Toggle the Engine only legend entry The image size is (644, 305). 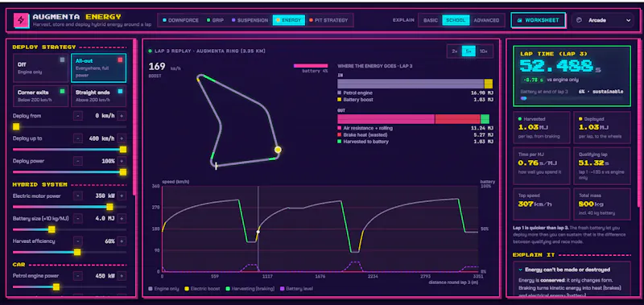pyautogui.click(x=163, y=289)
